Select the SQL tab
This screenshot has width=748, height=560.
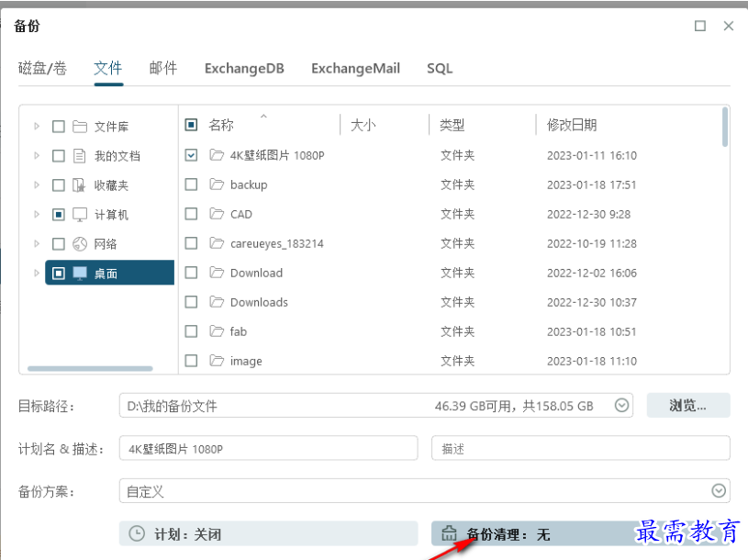pyautogui.click(x=440, y=69)
